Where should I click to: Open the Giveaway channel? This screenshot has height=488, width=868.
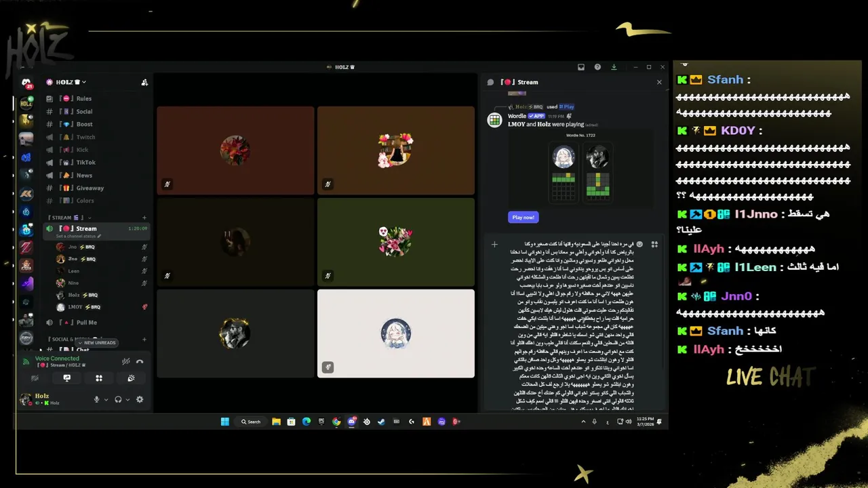pos(96,188)
